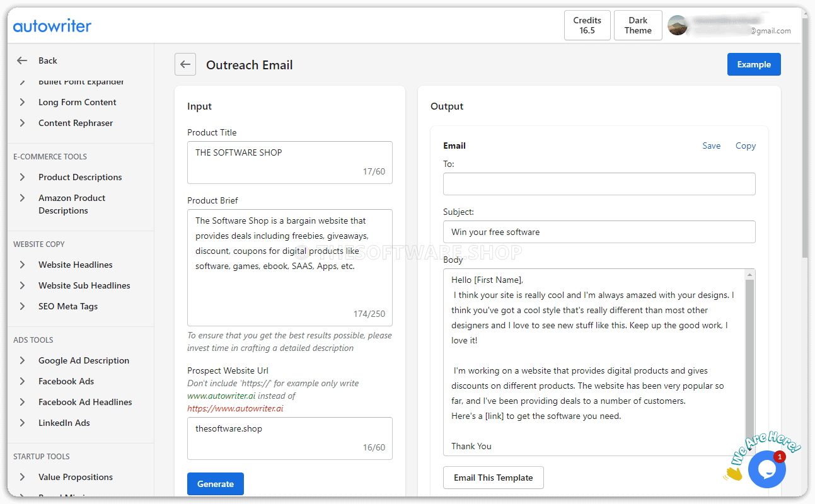Click the STARTUP TOOLS section heading
This screenshot has height=504, width=815.
coord(42,456)
